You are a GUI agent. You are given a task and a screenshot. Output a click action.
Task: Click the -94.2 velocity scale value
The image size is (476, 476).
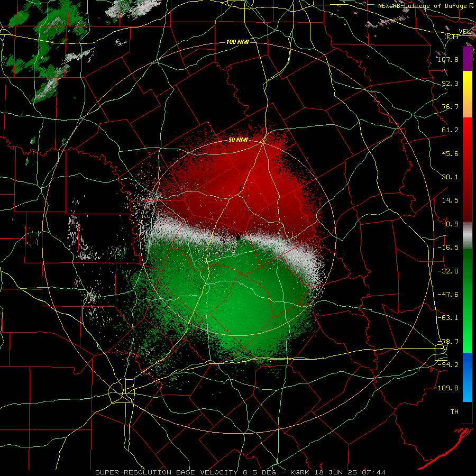click(448, 364)
